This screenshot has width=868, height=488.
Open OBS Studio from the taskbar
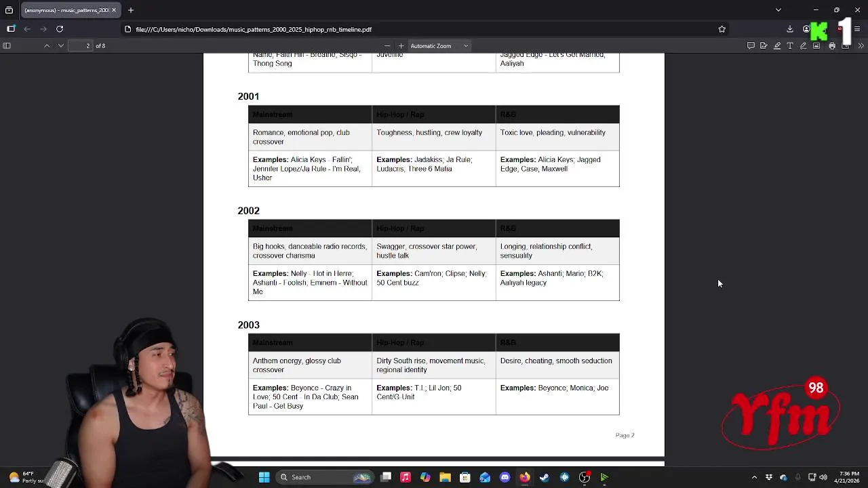585,477
